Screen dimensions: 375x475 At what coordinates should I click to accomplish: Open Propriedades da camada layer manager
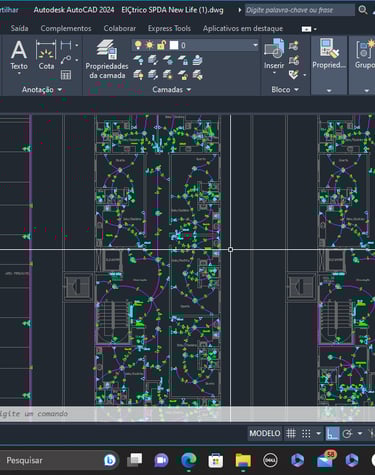coord(107,59)
